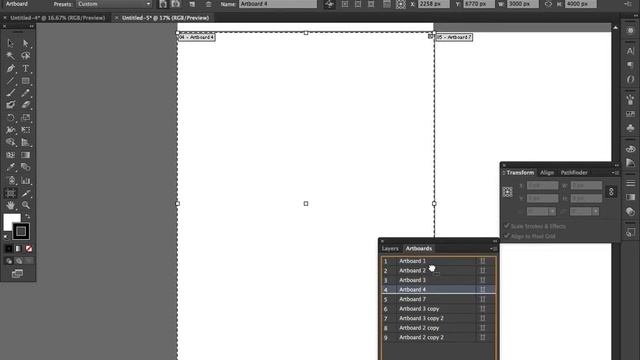Select the Zoom tool
The height and width of the screenshot is (360, 640).
click(x=26, y=205)
